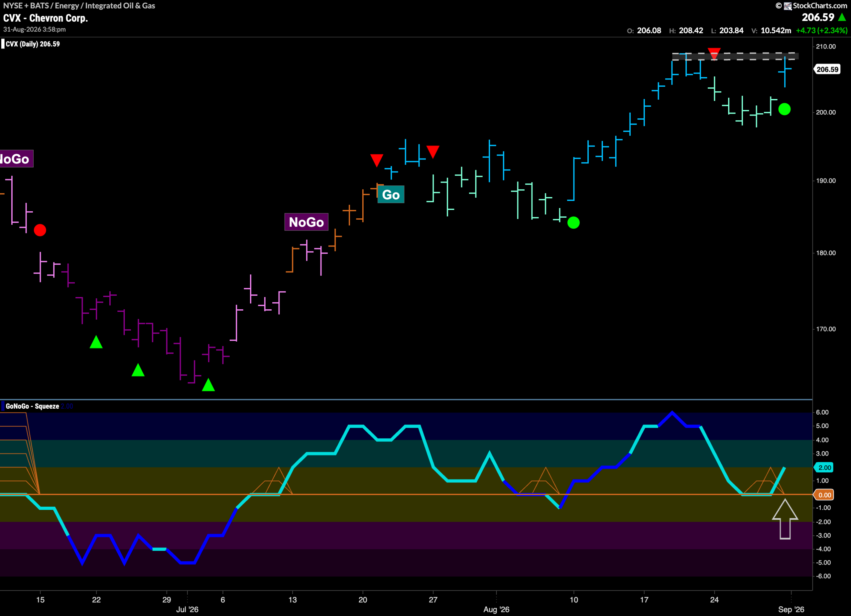Screen dimensions: 851x616
Task: Click the -6.00 oscillator axis label
Action: [823, 576]
